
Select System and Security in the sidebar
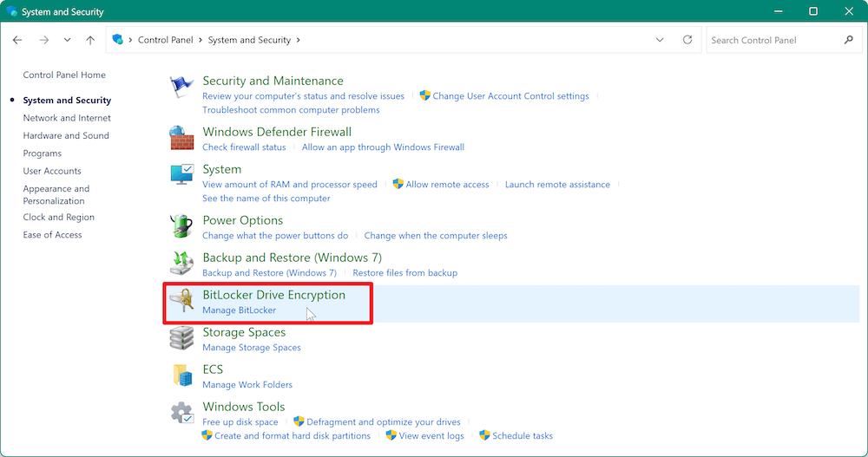point(67,100)
